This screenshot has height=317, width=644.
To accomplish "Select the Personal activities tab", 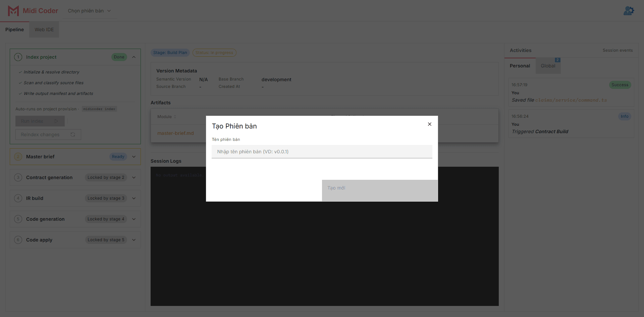I will (520, 66).
